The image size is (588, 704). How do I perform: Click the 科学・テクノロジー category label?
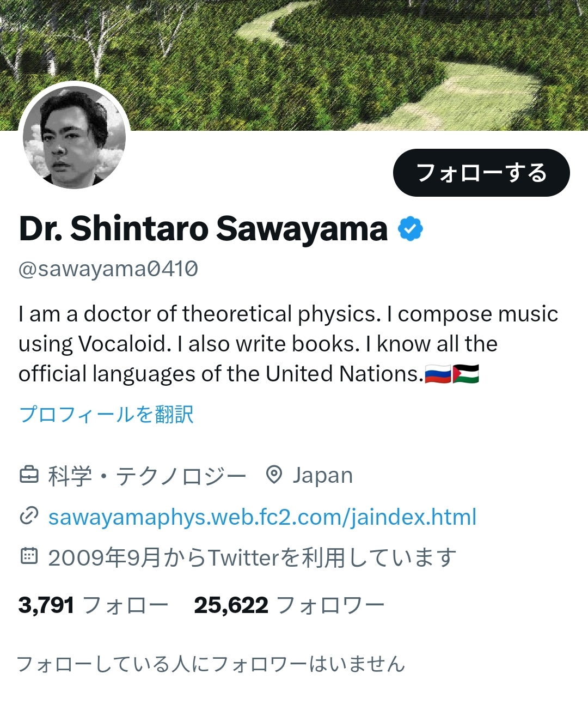click(147, 476)
